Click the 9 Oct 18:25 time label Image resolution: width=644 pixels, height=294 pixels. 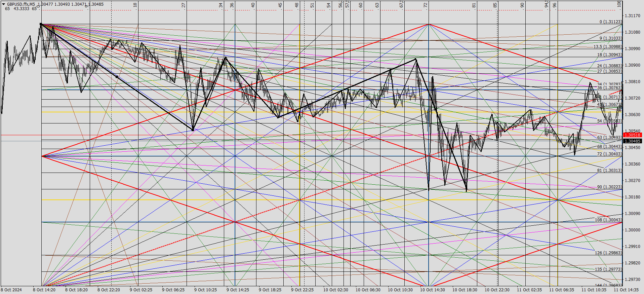[270, 290]
